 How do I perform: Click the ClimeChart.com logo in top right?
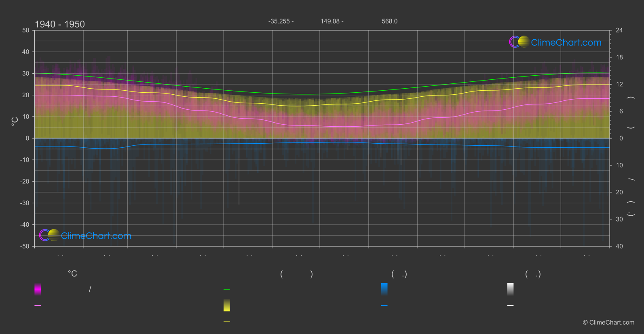tap(555, 42)
